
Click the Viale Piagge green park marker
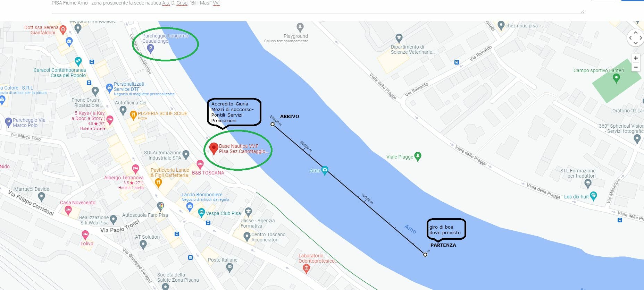(x=418, y=156)
